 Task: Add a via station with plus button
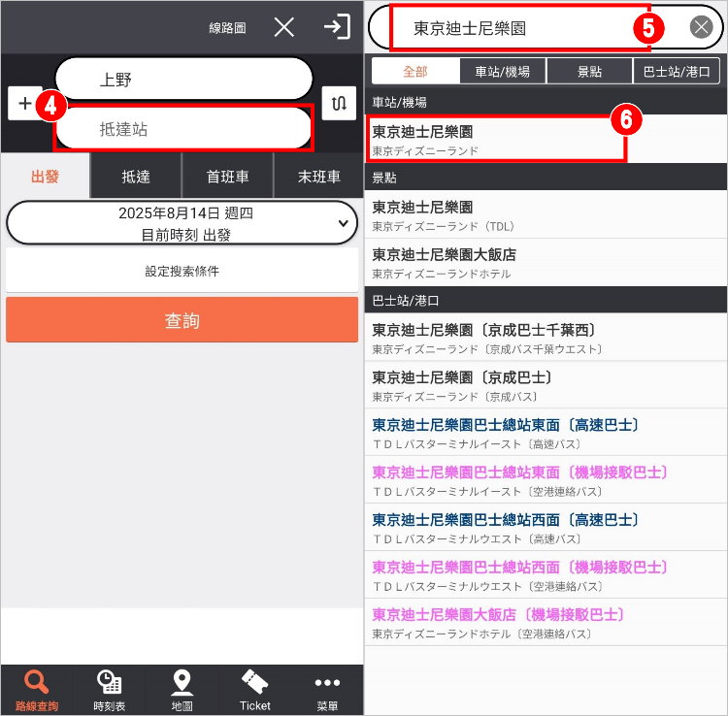tap(24, 103)
